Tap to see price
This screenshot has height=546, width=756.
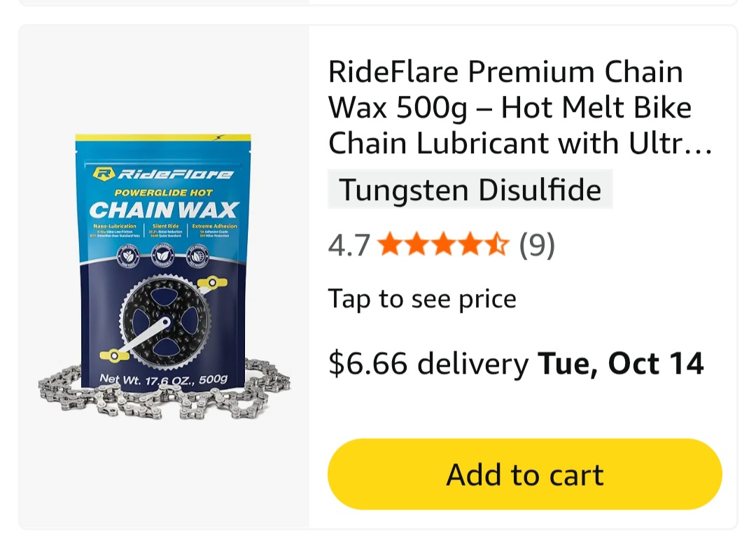coord(422,299)
